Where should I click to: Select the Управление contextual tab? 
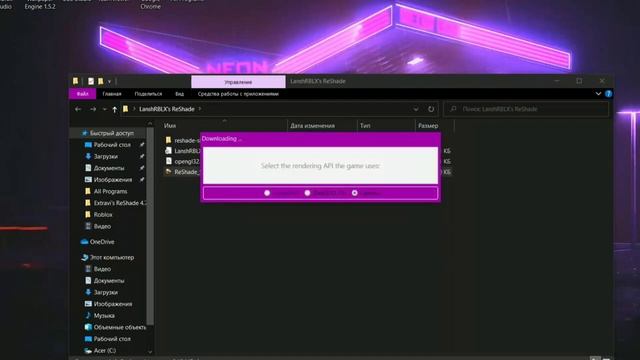(x=238, y=82)
